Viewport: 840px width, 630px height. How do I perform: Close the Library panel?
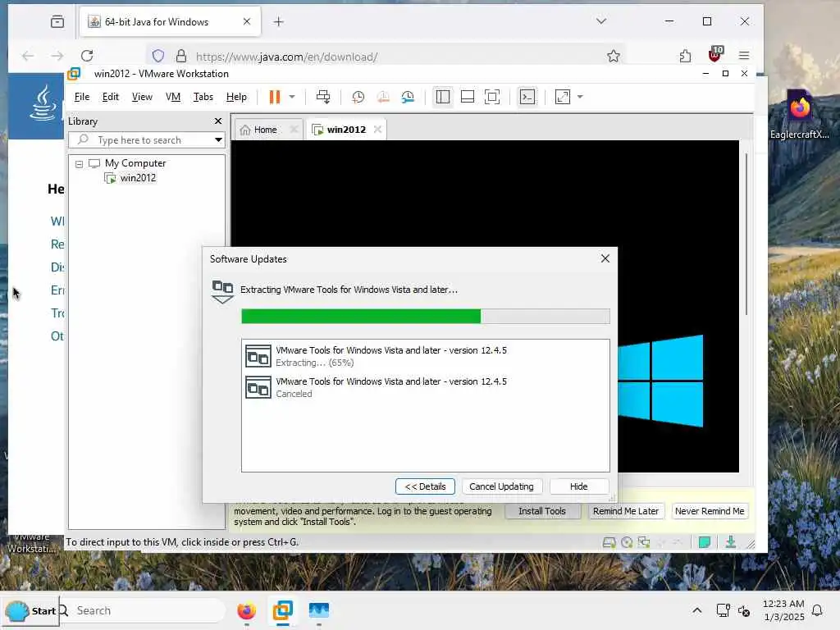click(x=218, y=121)
